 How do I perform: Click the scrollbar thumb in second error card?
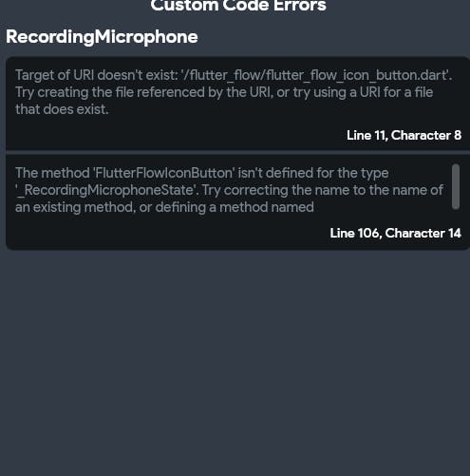point(456,186)
